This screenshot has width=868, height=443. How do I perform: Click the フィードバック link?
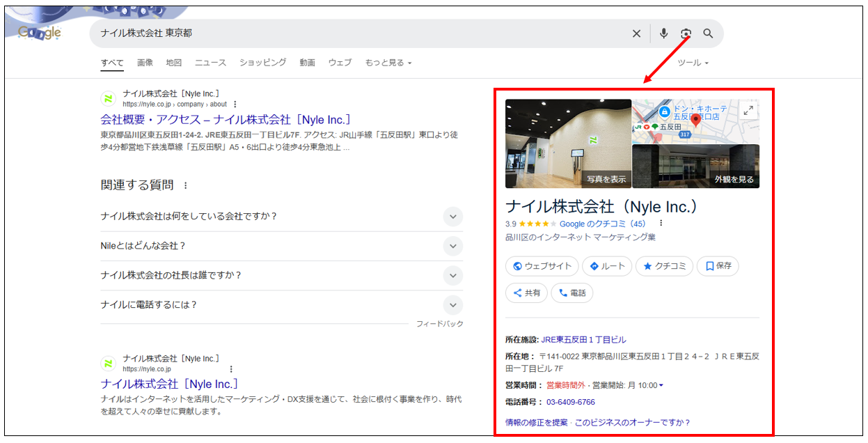click(440, 324)
